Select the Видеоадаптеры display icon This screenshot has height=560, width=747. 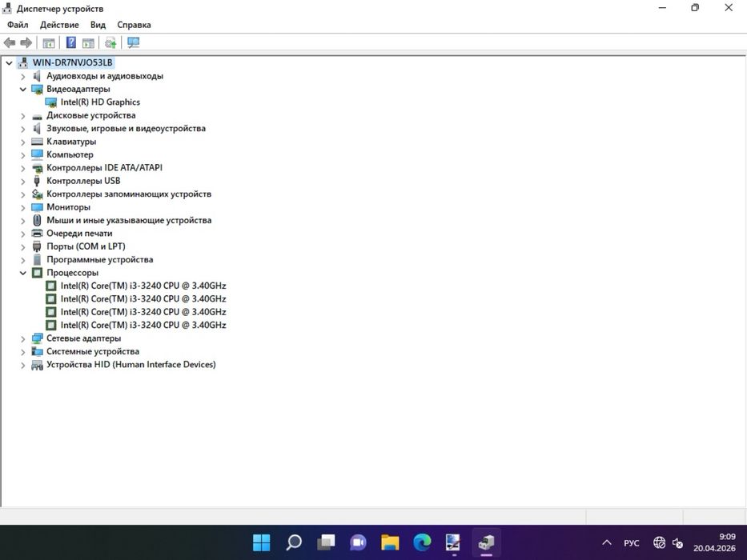point(37,89)
